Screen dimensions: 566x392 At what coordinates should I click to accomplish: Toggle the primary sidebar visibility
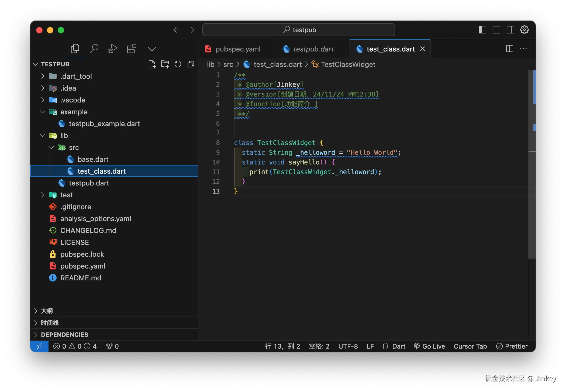tap(482, 30)
